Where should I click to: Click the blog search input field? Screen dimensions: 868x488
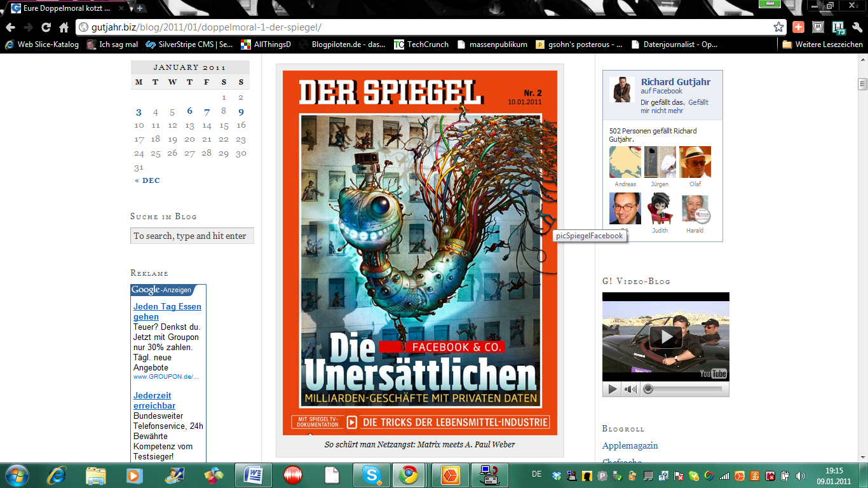(x=192, y=236)
